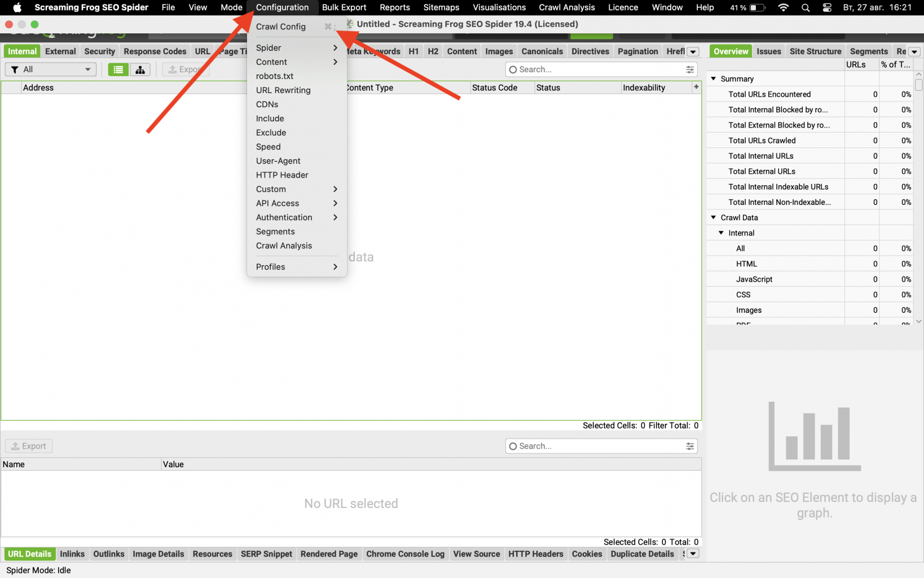Image resolution: width=924 pixels, height=578 pixels.
Task: Click the battery status icon
Action: (757, 7)
